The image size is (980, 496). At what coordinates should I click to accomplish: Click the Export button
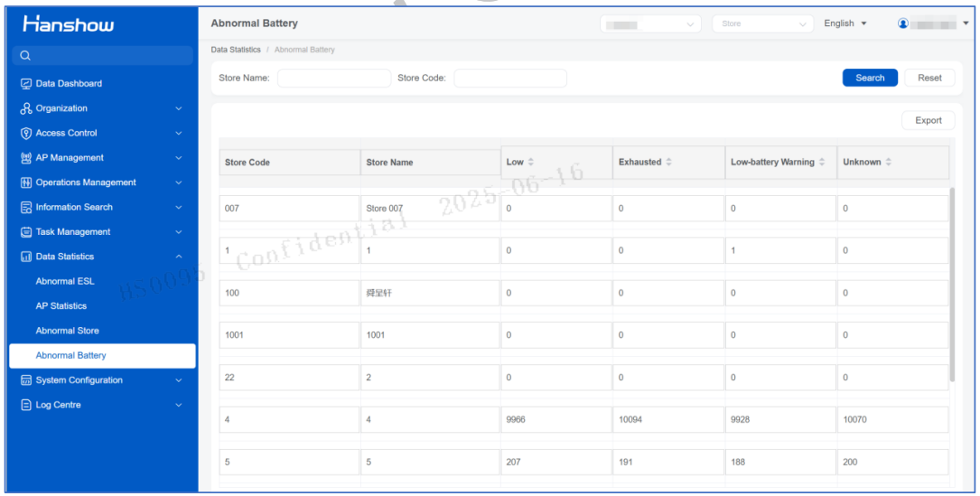click(x=929, y=121)
